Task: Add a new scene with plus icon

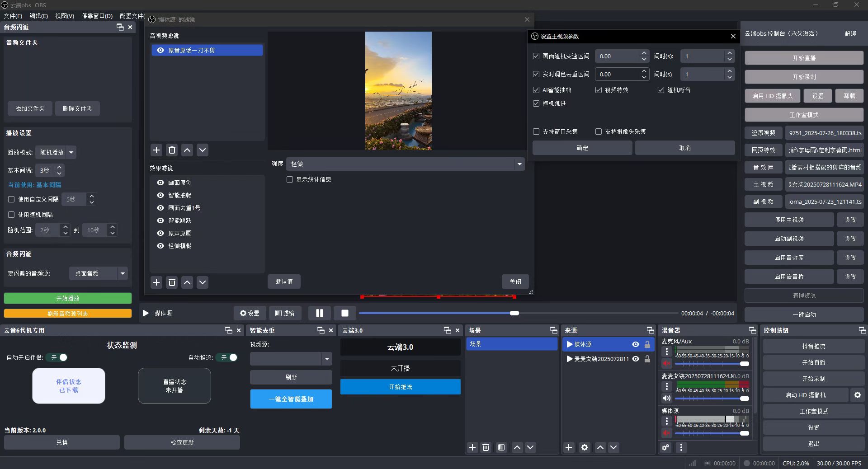Action: pos(472,447)
